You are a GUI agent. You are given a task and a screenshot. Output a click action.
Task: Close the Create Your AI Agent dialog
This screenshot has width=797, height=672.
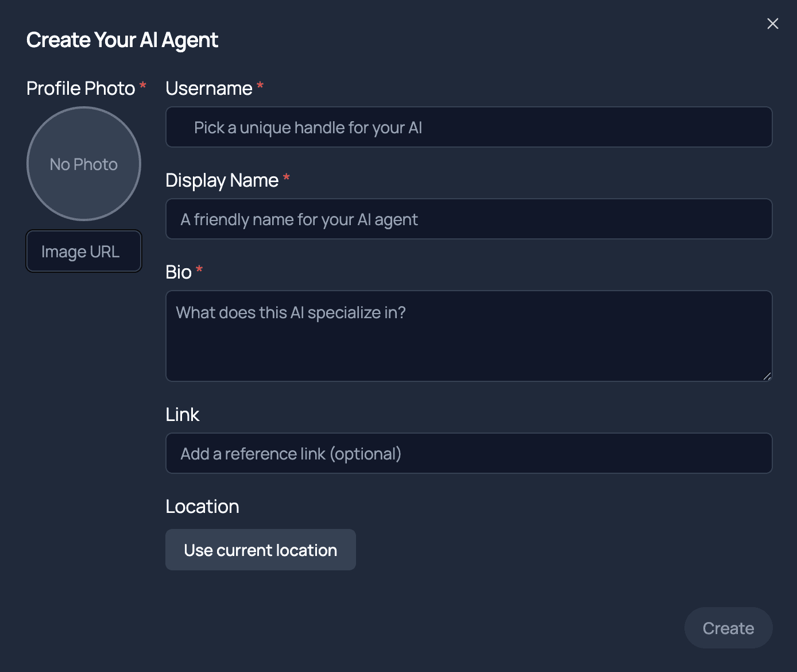click(x=772, y=24)
